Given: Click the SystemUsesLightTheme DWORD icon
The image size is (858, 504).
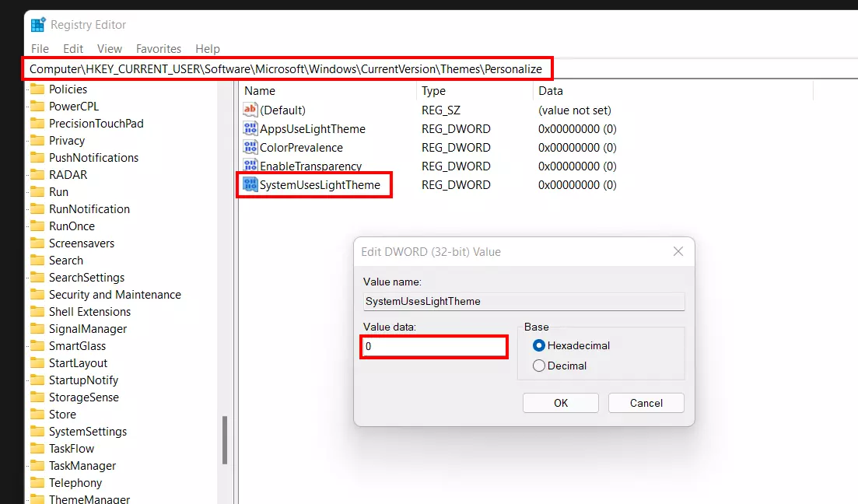Looking at the screenshot, I should tap(250, 184).
